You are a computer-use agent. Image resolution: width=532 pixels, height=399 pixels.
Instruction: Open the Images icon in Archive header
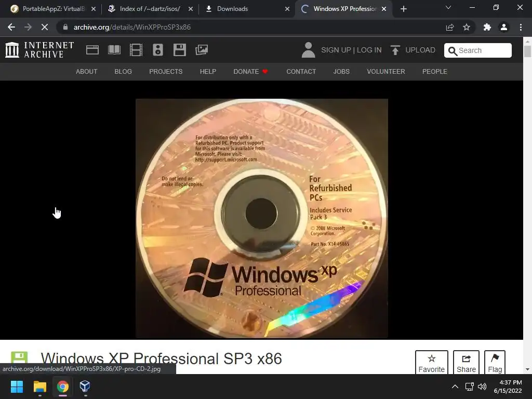[x=202, y=50]
